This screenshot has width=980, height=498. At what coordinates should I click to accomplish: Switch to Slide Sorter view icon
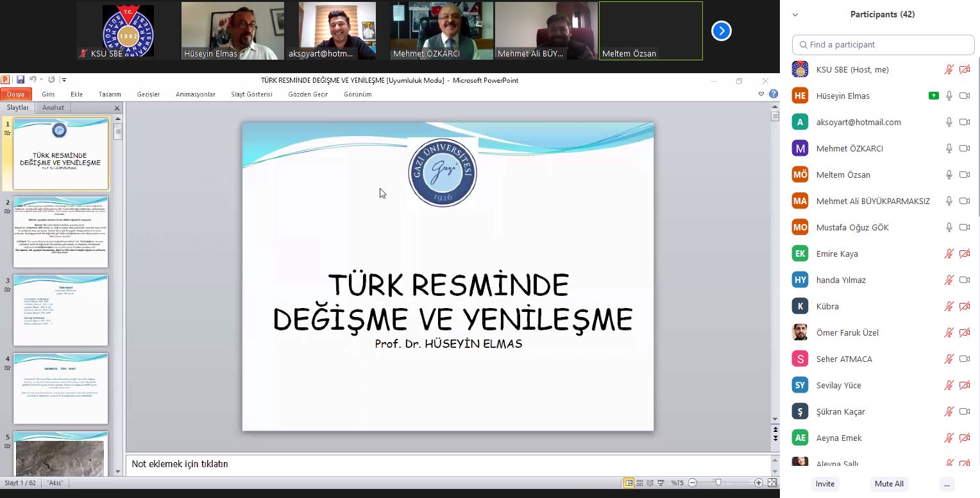[x=639, y=483]
